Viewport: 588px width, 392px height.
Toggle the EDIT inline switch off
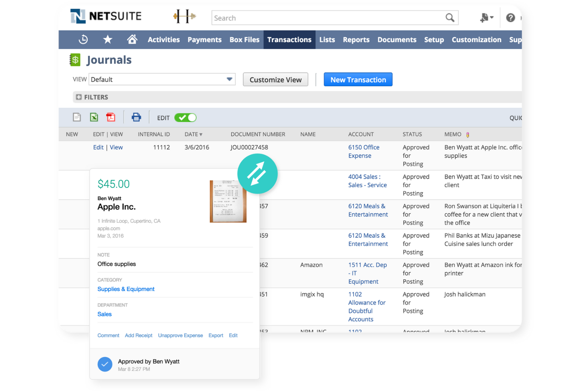tap(185, 118)
